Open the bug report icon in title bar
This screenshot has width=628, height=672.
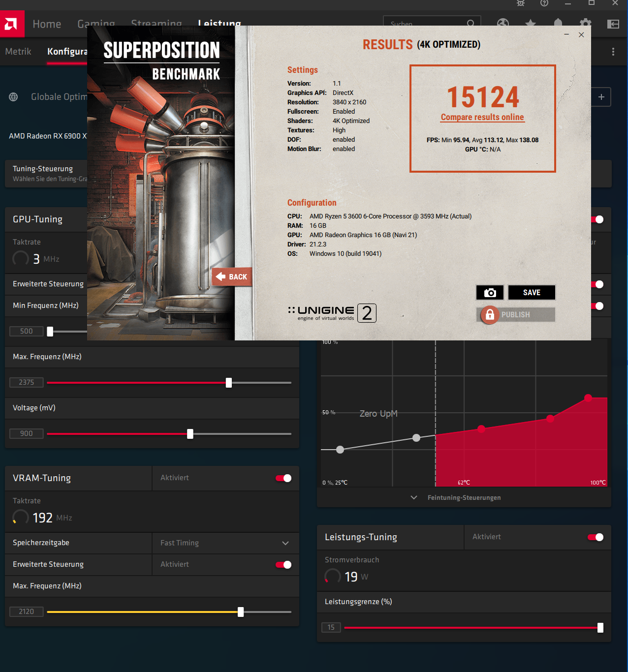click(521, 3)
